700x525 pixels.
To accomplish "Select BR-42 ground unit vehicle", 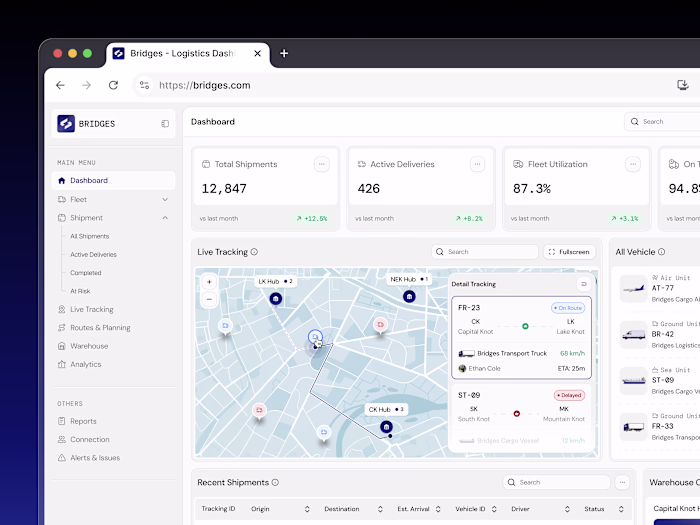I will [x=660, y=334].
